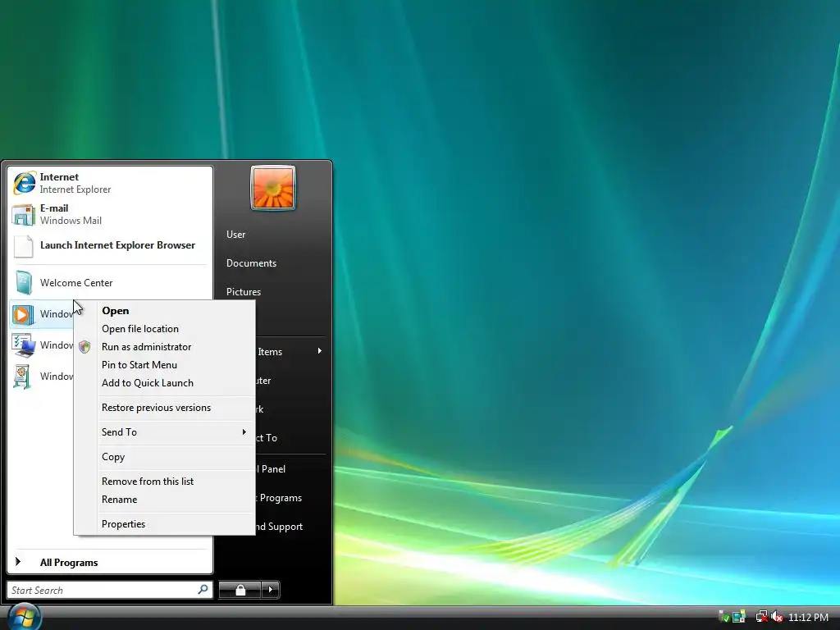
Task: Click the shield icon beside Run as administrator
Action: point(84,347)
